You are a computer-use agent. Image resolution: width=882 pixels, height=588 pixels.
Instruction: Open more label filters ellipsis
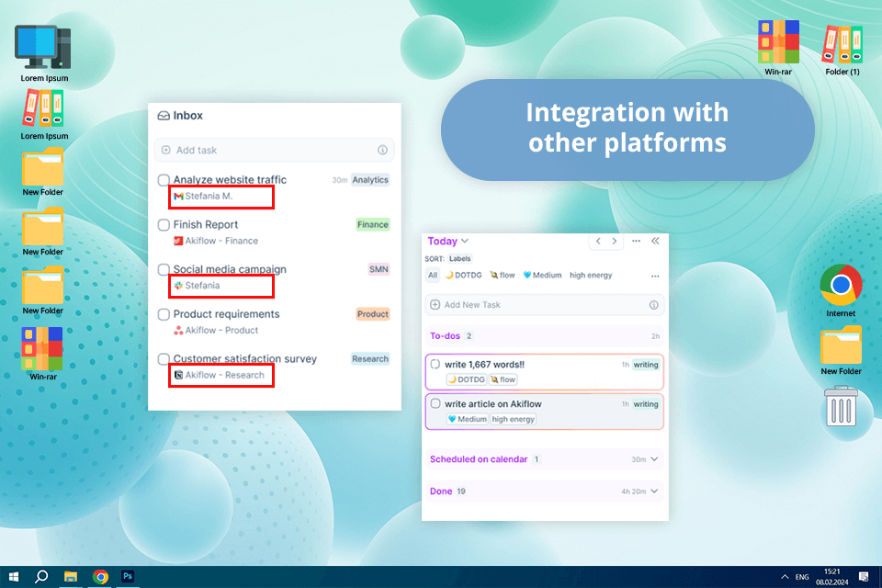(x=655, y=276)
